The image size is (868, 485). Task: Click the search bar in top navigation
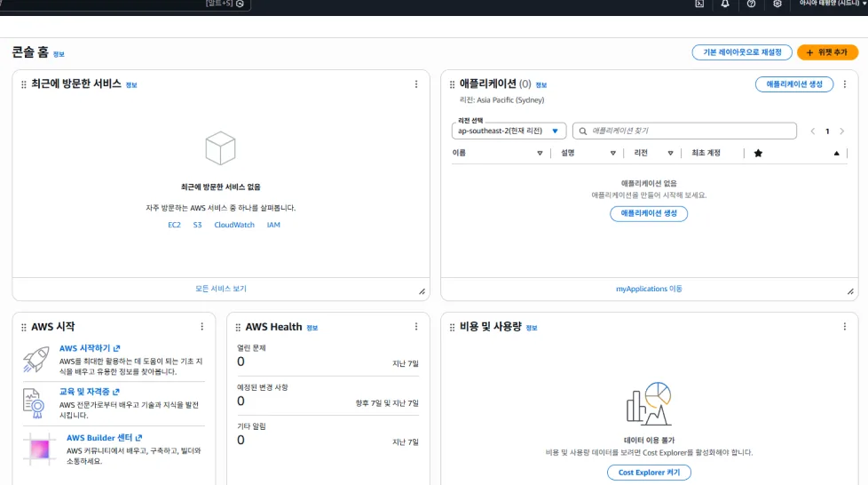(125, 4)
